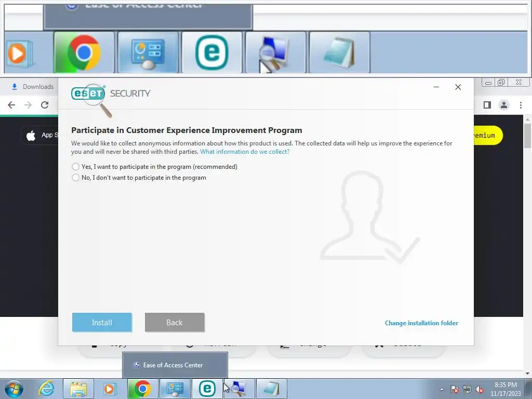The height and width of the screenshot is (399, 532).
Task: Click the muted volume tray icon
Action: pyautogui.click(x=480, y=389)
